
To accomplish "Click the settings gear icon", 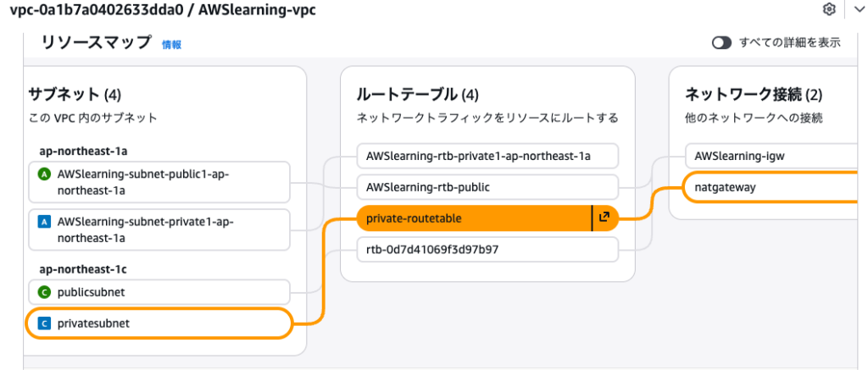I will pyautogui.click(x=829, y=8).
